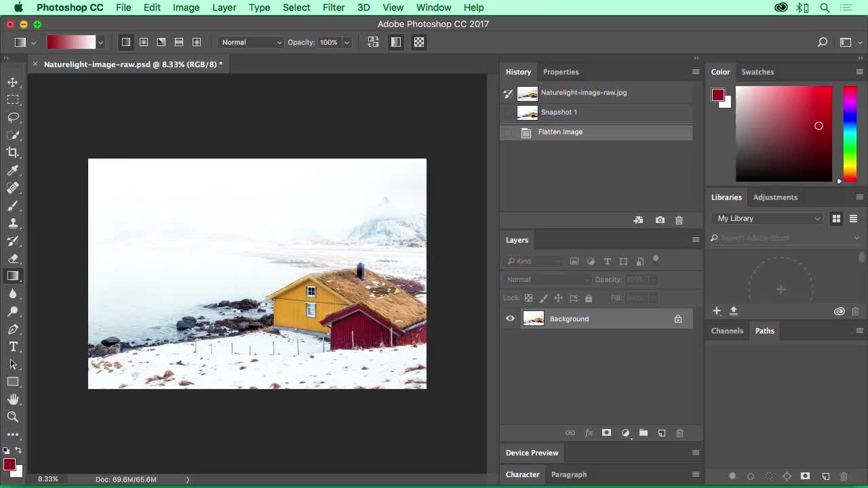This screenshot has height=488, width=868.
Task: Hide the Background layer
Action: pyautogui.click(x=510, y=319)
